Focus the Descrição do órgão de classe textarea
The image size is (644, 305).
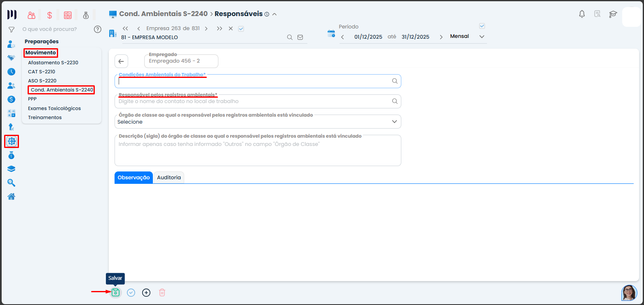(258, 150)
